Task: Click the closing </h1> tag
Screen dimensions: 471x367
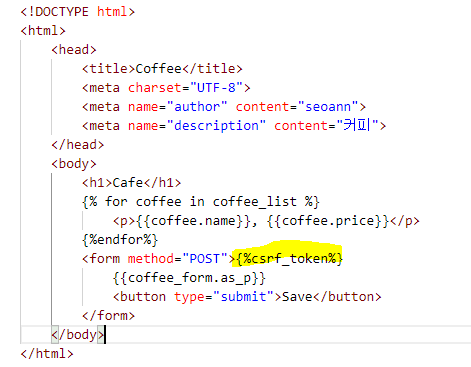Action: [x=162, y=183]
